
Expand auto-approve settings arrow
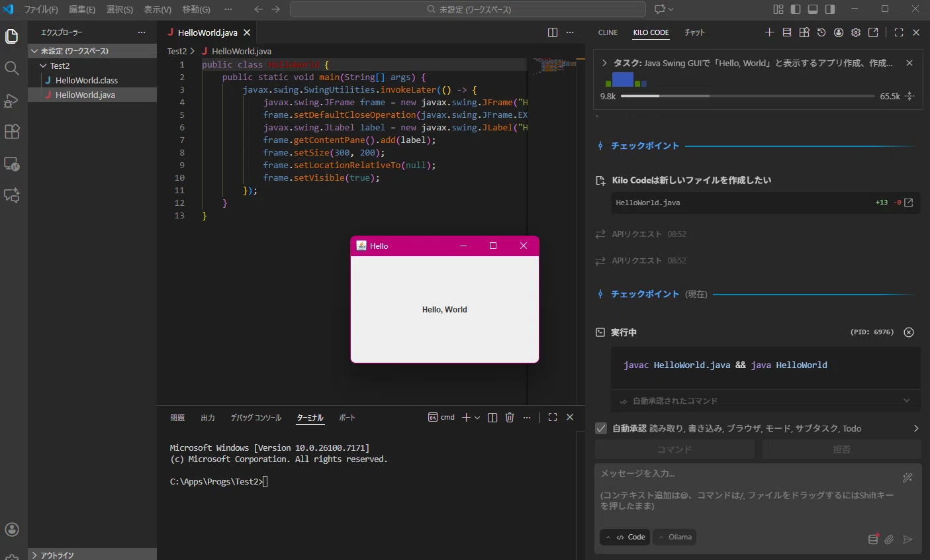coord(916,428)
